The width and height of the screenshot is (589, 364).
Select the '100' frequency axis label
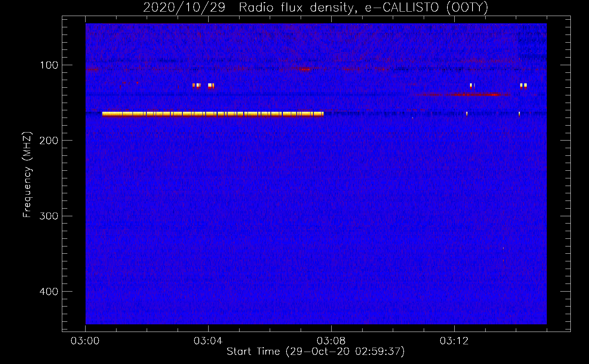coord(49,66)
